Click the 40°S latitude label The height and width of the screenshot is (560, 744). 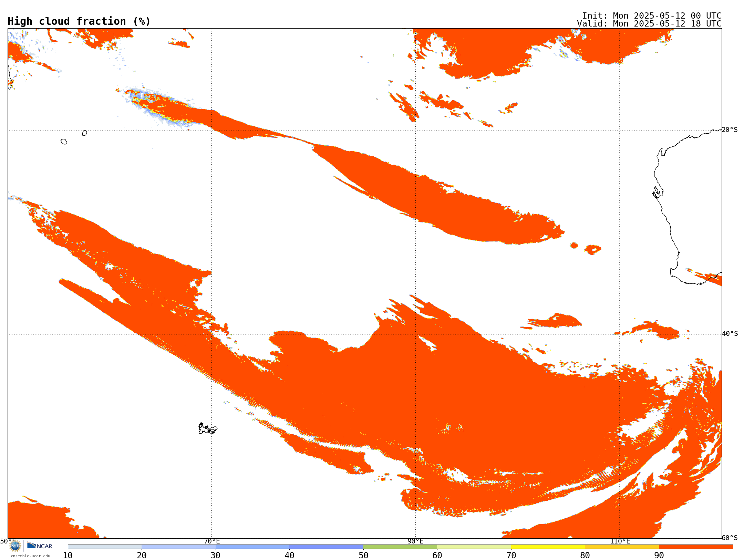pos(730,334)
